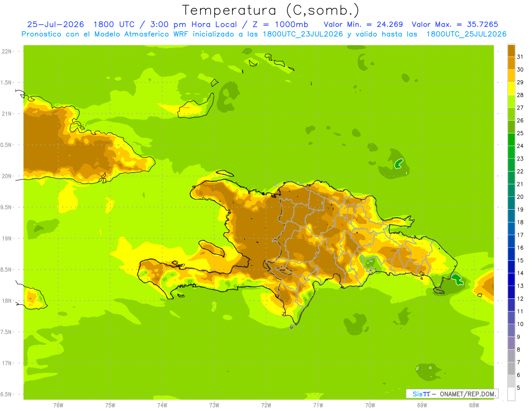Click the '71W' longitude axis label
This screenshot has height=411, width=532.
tap(318, 405)
